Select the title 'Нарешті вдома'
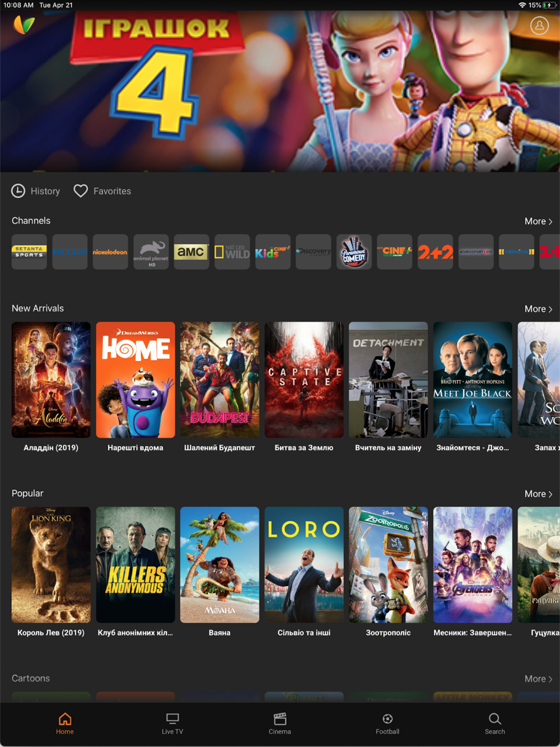560x747 pixels. pyautogui.click(x=136, y=447)
